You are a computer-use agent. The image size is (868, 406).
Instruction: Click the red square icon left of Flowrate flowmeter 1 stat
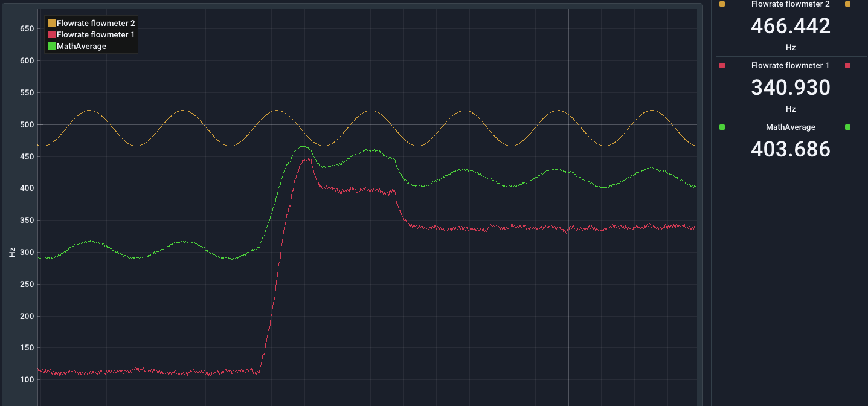[x=721, y=66]
